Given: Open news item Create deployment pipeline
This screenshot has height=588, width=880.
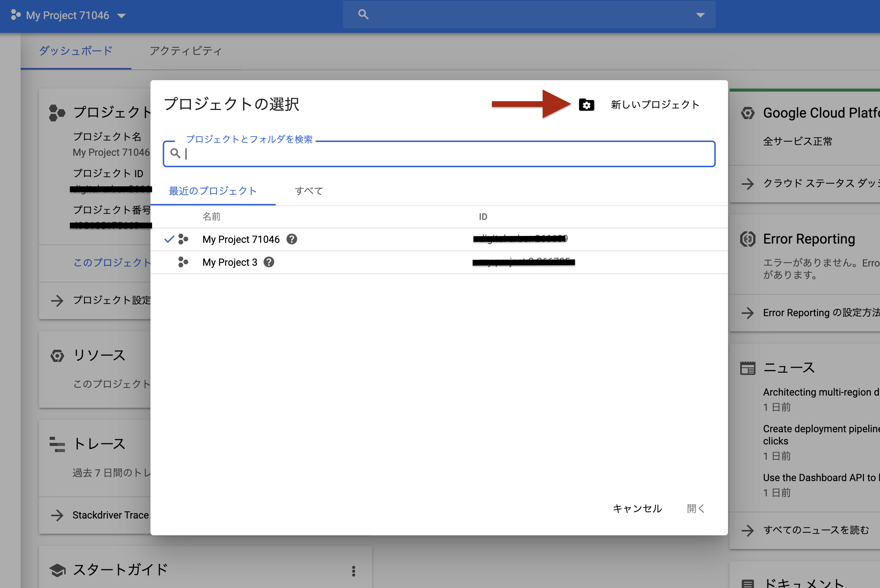Looking at the screenshot, I should coord(821,435).
